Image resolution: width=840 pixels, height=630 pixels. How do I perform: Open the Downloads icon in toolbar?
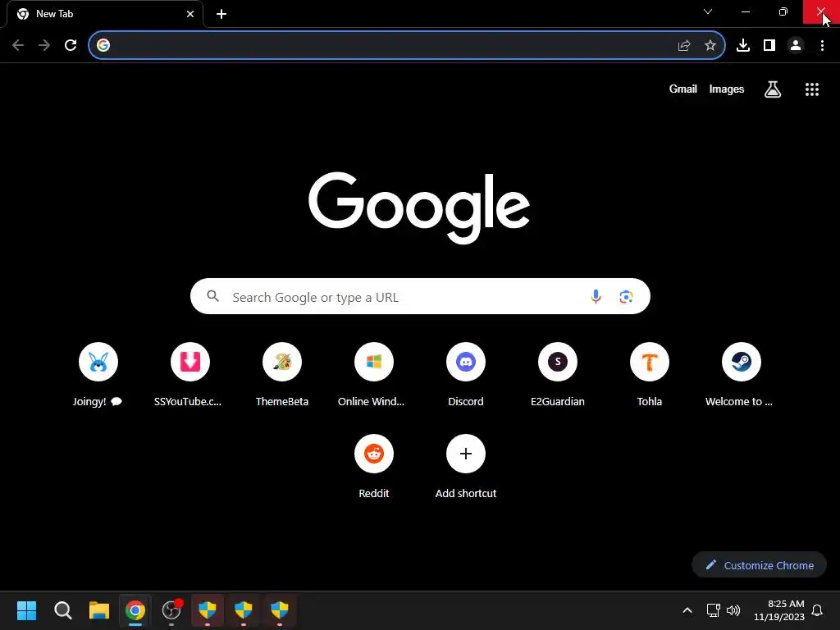tap(743, 46)
